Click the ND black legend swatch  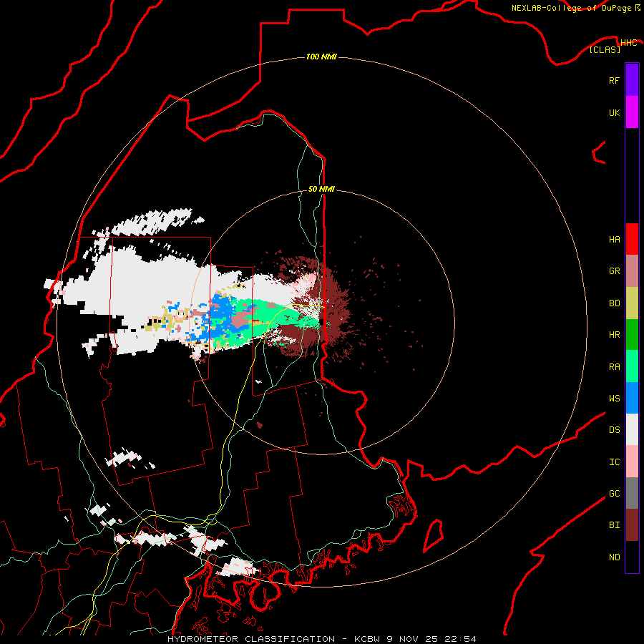632,557
